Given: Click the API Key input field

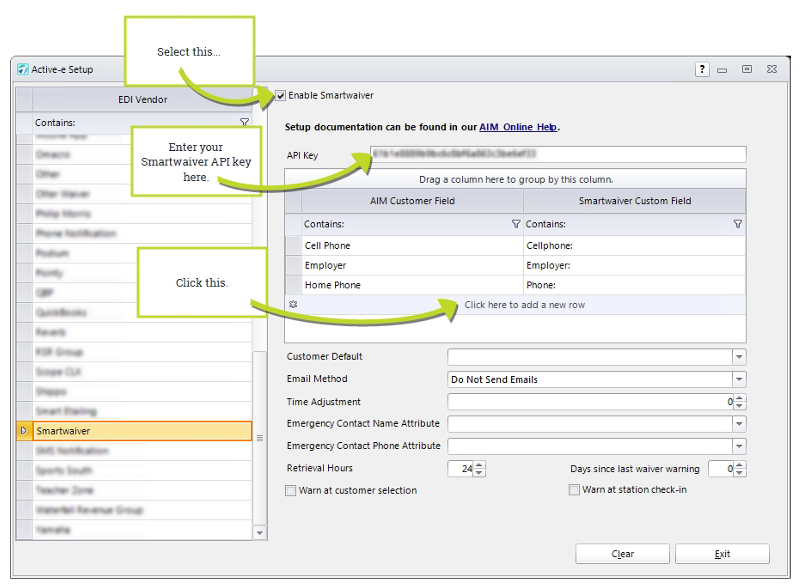Looking at the screenshot, I should pyautogui.click(x=558, y=154).
